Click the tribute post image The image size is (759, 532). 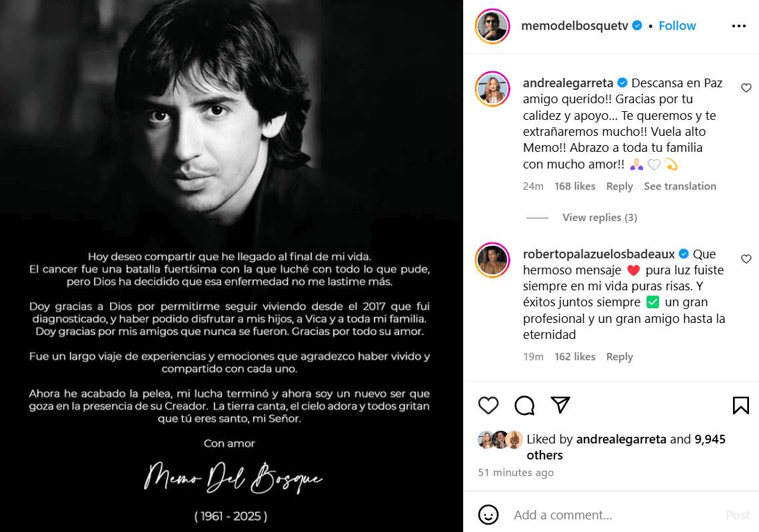point(231,266)
